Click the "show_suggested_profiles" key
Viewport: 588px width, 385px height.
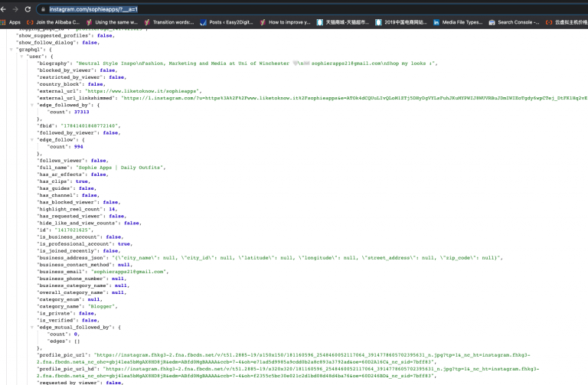54,36
